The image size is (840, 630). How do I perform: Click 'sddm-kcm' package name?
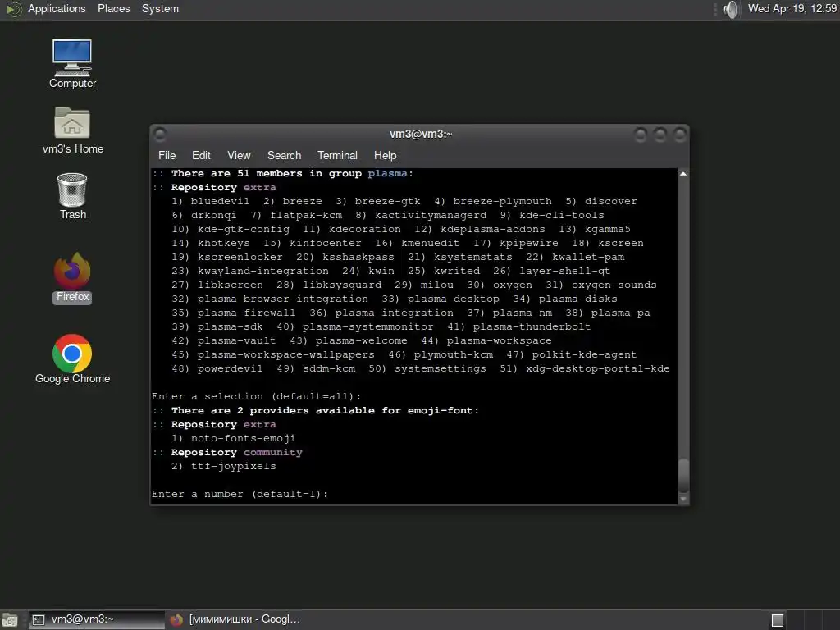(329, 368)
